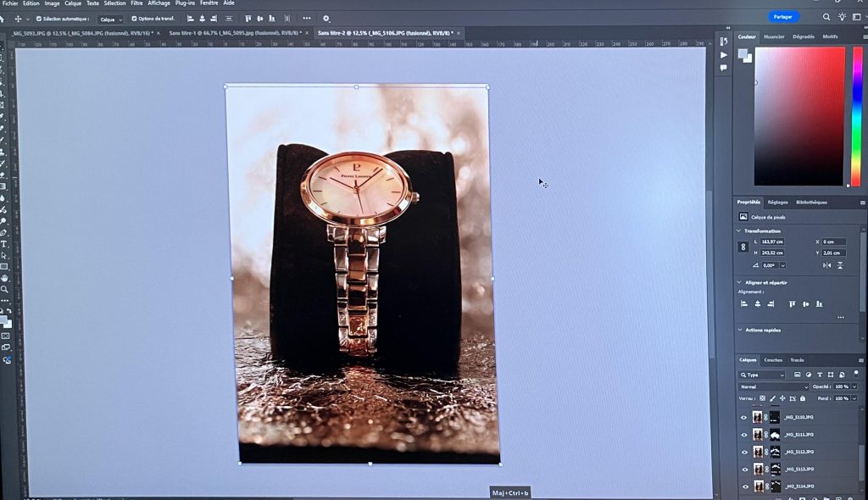Click the Partager button
Viewport: 868px width, 500px height.
tap(783, 17)
